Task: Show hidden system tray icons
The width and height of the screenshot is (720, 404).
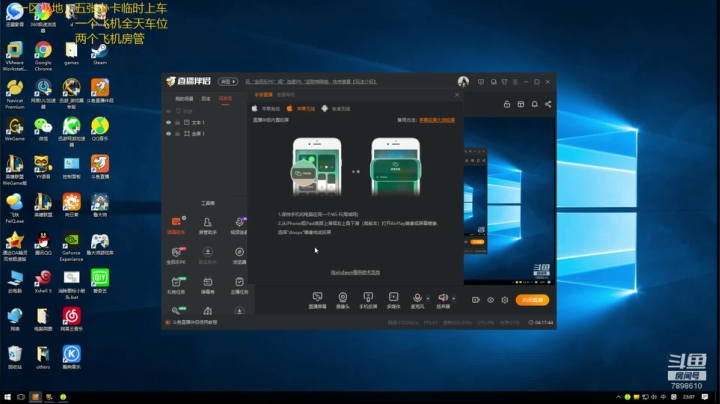Action: (x=618, y=397)
